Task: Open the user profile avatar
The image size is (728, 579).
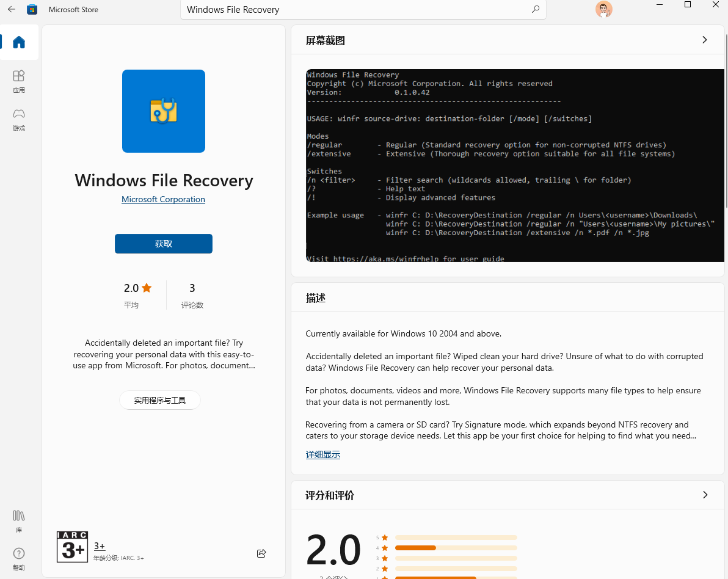Action: pyautogui.click(x=603, y=9)
